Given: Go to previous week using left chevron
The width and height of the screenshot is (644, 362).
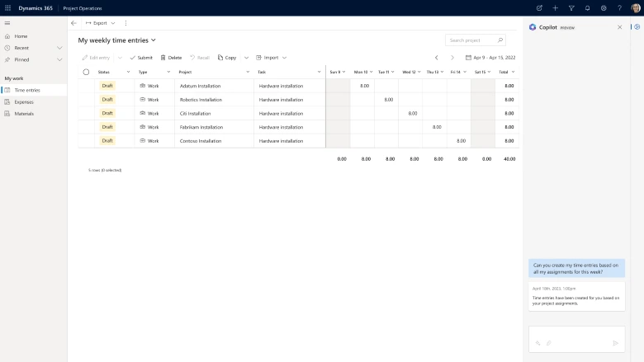Looking at the screenshot, I should [437, 58].
